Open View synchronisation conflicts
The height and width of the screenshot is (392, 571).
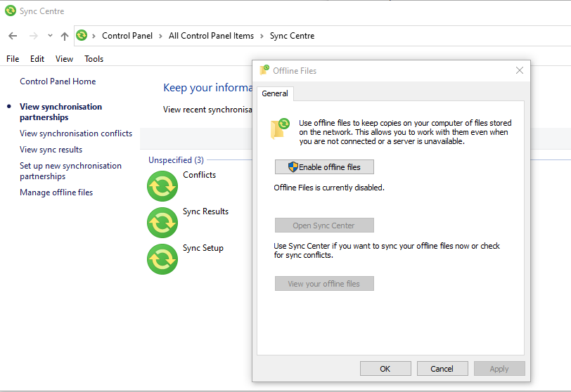pos(76,133)
